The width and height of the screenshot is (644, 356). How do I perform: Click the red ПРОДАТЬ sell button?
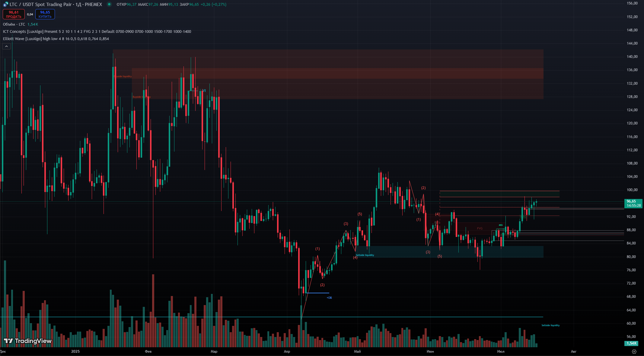pos(14,14)
